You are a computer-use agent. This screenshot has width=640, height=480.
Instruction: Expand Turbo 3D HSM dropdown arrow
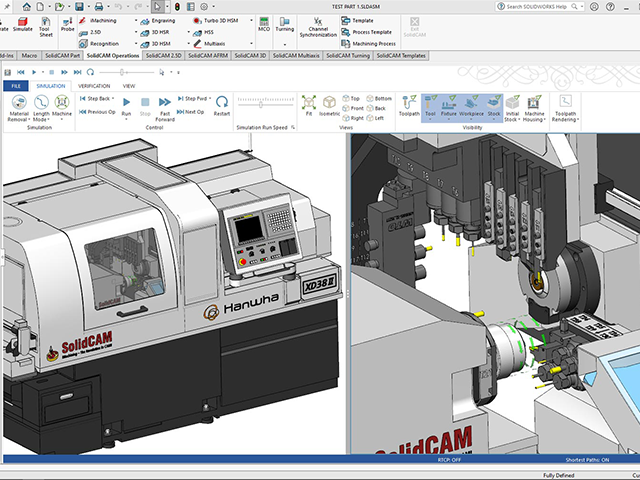click(251, 20)
